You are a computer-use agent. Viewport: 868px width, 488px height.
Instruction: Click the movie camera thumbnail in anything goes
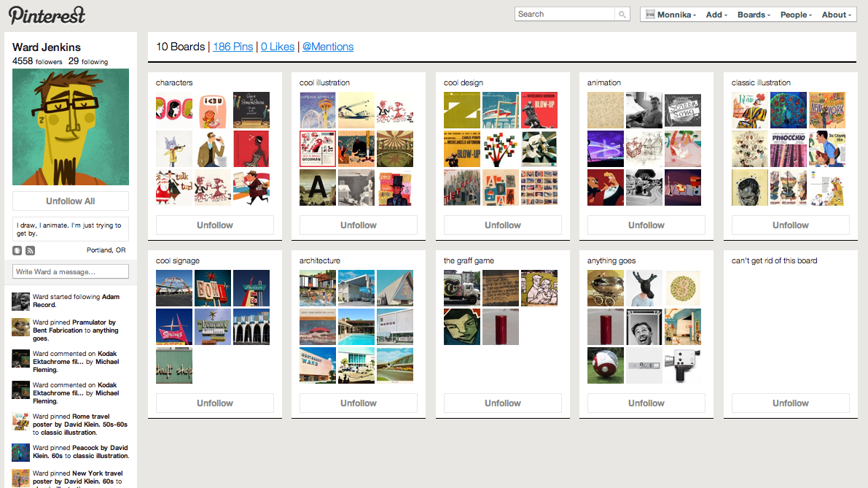point(683,365)
